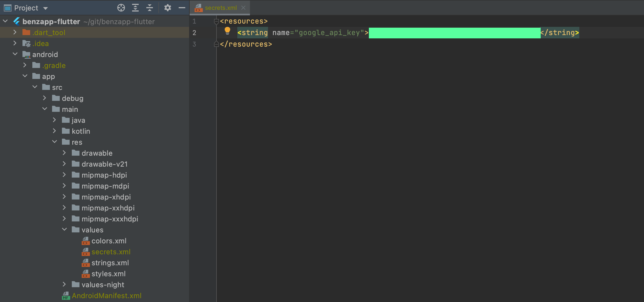Open Project panel settings gear
The width and height of the screenshot is (644, 302).
[167, 8]
